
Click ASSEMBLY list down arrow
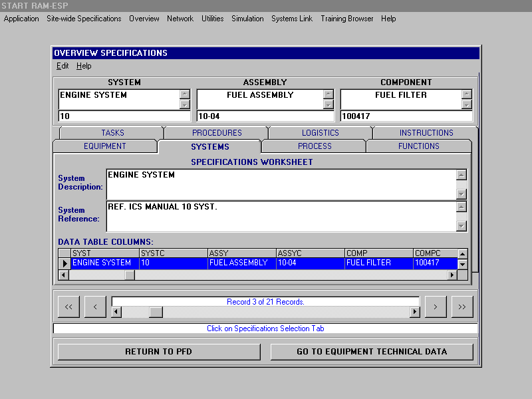point(328,104)
